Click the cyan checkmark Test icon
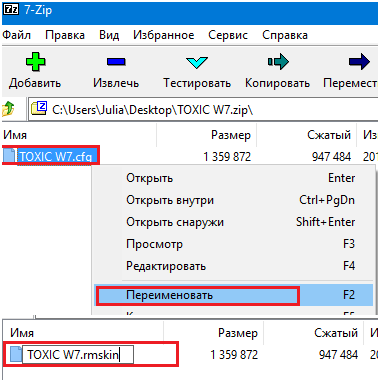This screenshot has width=388, height=380. tap(197, 62)
